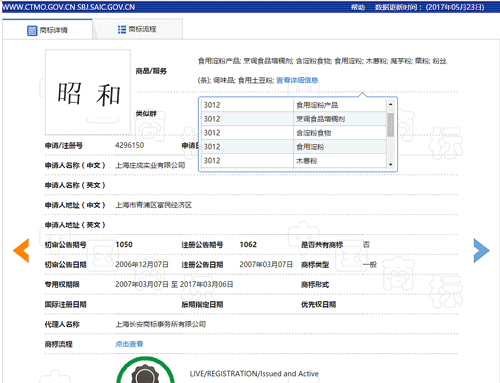Click the header site URL text

68,7
